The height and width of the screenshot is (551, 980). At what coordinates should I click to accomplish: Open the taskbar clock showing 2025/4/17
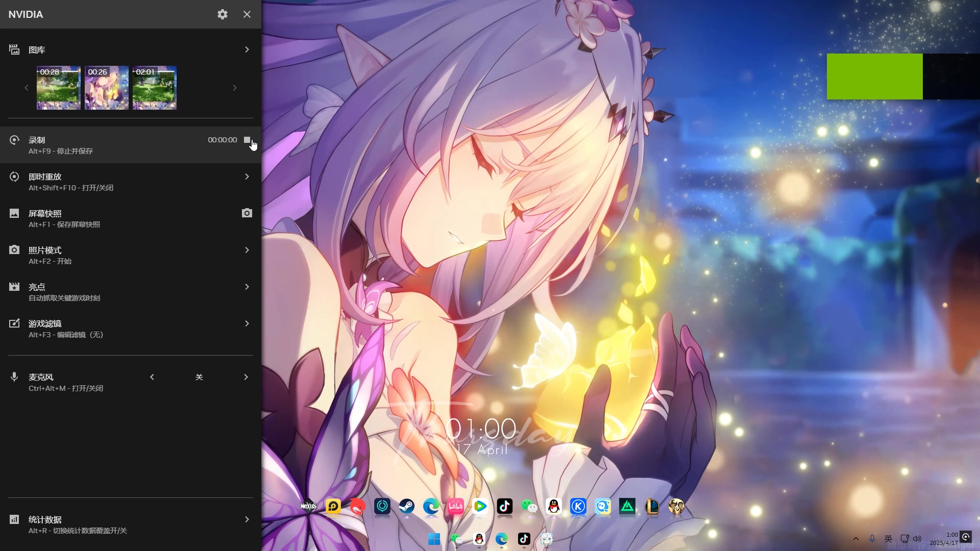944,539
